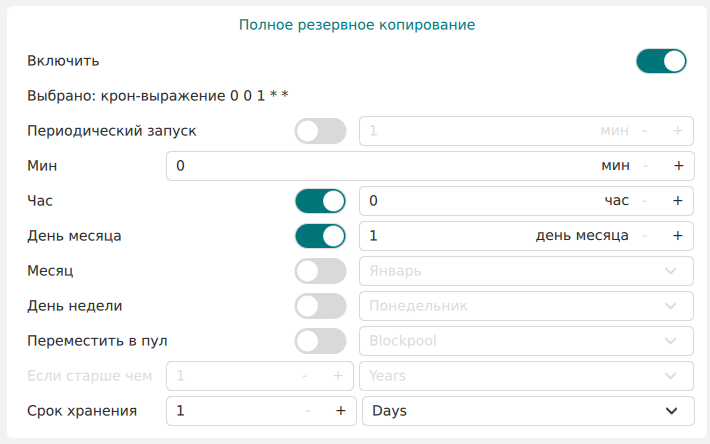Expand the Blockpool pool dropdown
Viewport: 710px width, 444px height.
[526, 341]
